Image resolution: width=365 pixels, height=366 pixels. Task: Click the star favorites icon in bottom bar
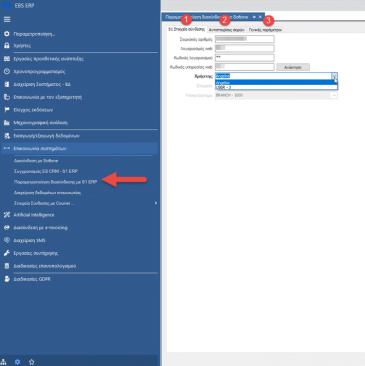coord(32,362)
